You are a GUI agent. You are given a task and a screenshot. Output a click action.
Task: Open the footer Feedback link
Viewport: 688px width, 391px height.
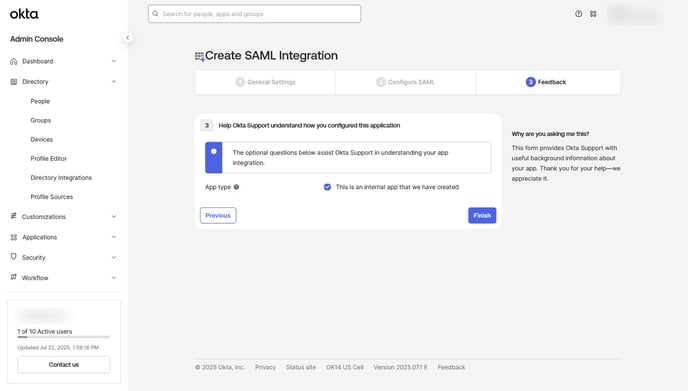451,367
